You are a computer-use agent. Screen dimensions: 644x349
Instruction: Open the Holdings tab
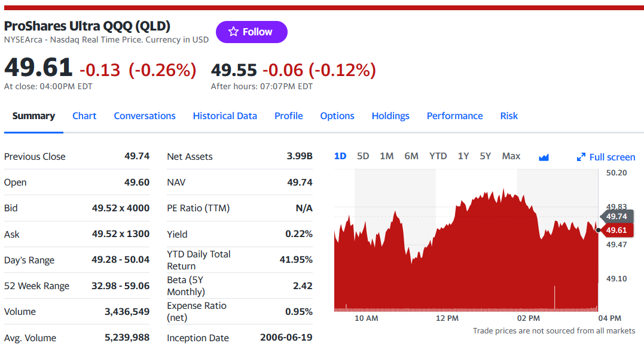point(390,116)
